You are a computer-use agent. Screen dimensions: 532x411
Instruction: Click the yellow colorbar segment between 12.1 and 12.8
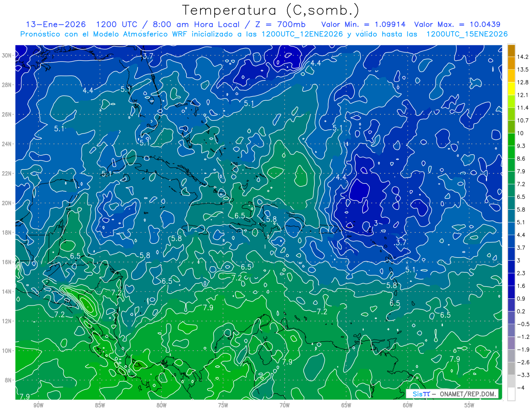tap(511, 89)
